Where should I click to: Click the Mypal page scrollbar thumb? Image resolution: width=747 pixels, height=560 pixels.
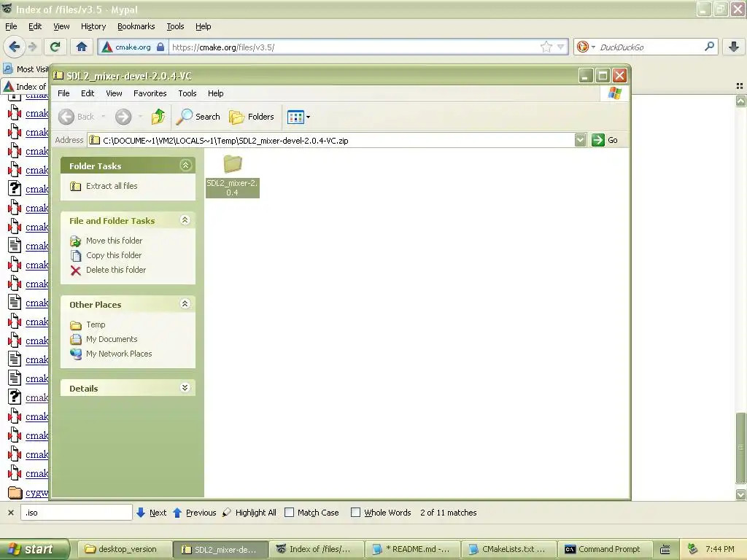(x=740, y=448)
